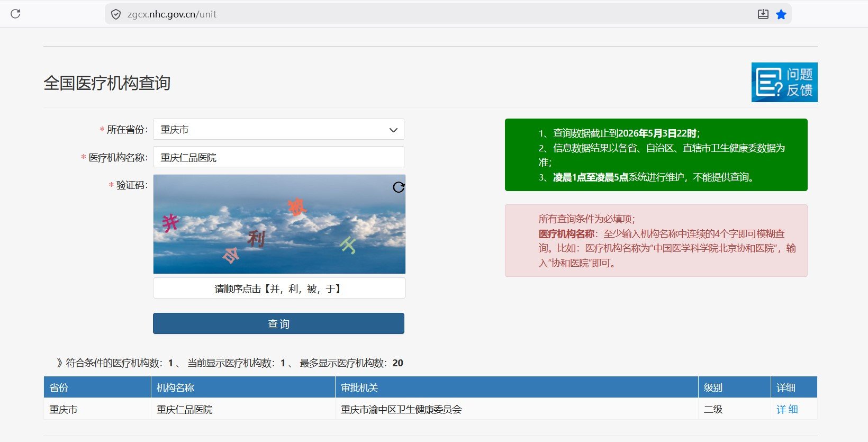Open the 问题反馈 feedback icon
This screenshot has height=442, width=868.
tap(784, 82)
